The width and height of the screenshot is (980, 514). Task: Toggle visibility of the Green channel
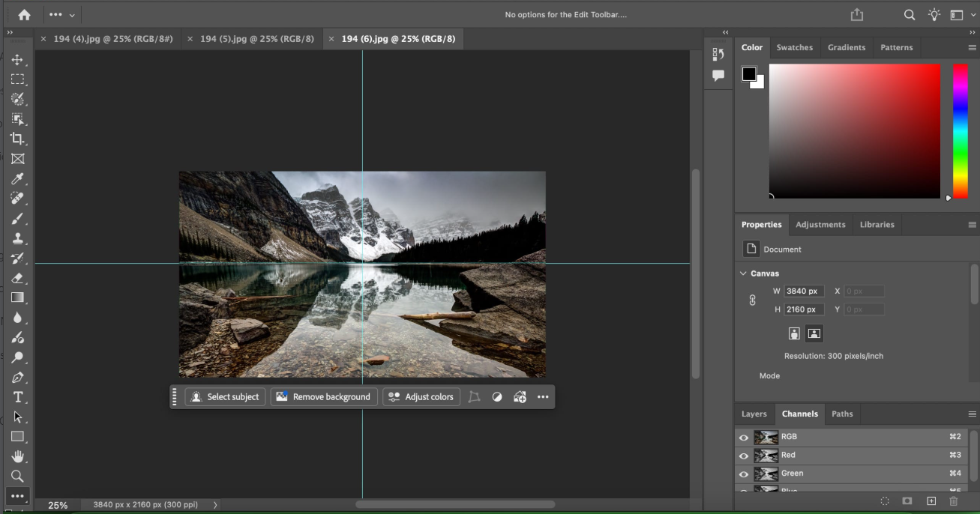point(744,474)
